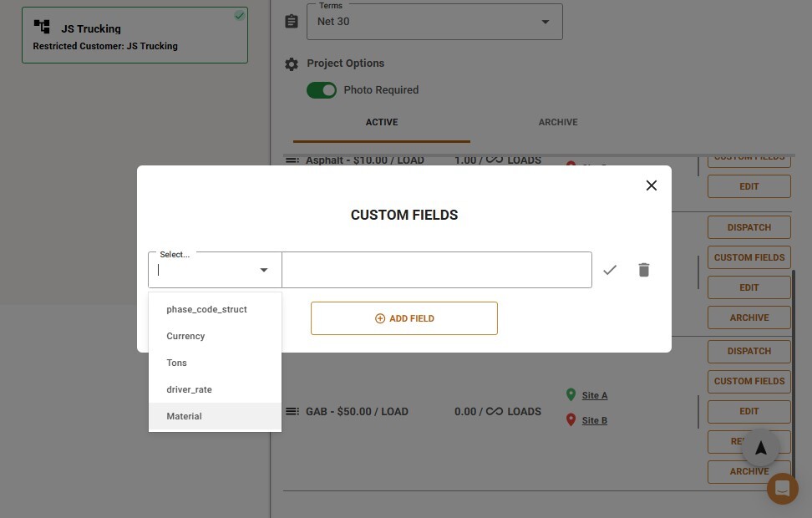Choose Currency from the dropdown list

tap(215, 336)
